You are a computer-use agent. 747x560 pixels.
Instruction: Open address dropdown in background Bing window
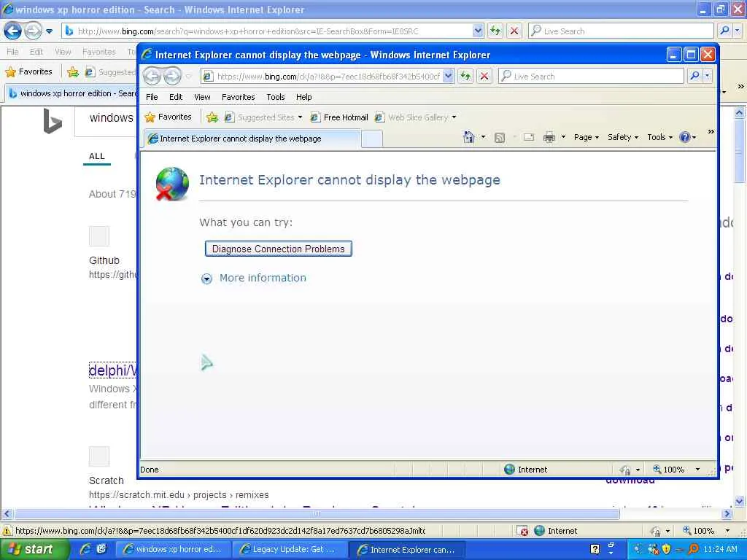tap(478, 31)
